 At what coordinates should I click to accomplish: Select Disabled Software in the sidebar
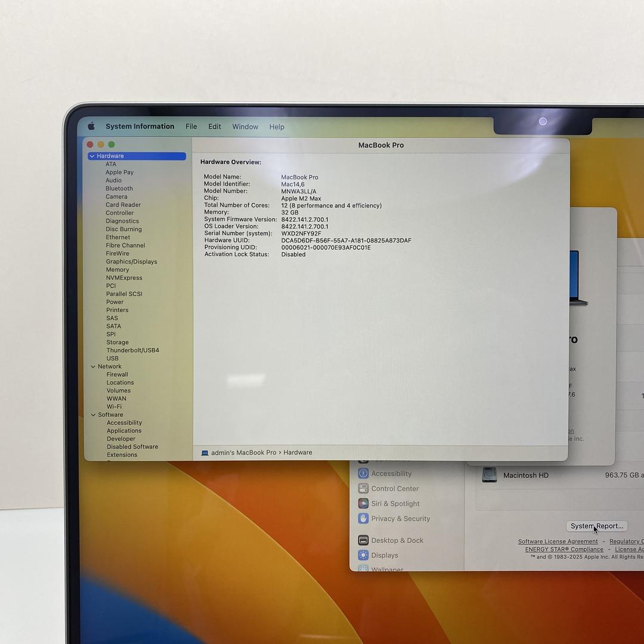coord(132,447)
